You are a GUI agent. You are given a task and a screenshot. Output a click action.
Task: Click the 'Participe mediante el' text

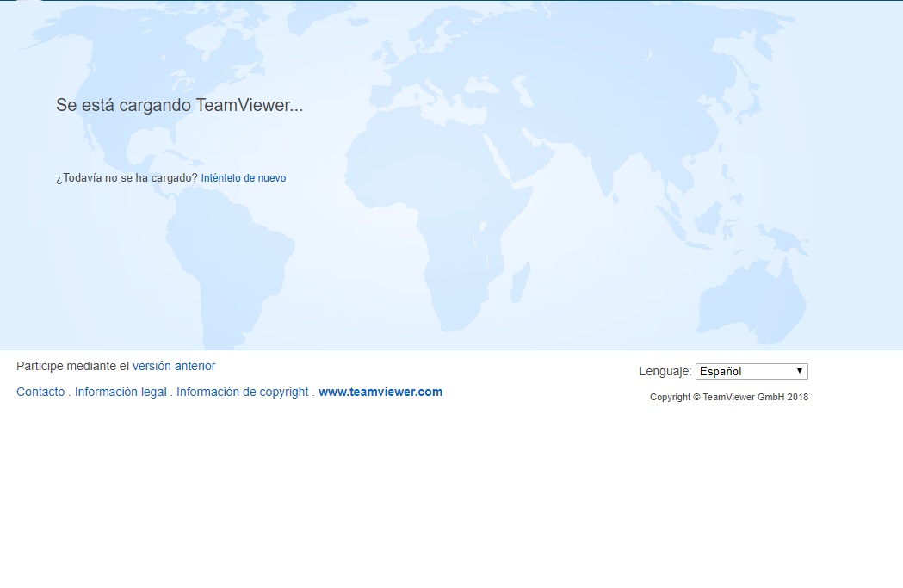click(72, 366)
